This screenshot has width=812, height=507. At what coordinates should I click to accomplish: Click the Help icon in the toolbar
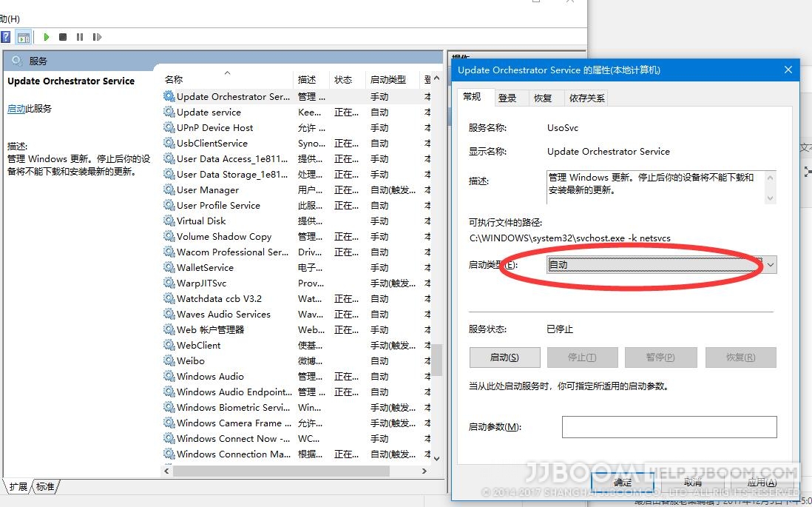(5, 37)
